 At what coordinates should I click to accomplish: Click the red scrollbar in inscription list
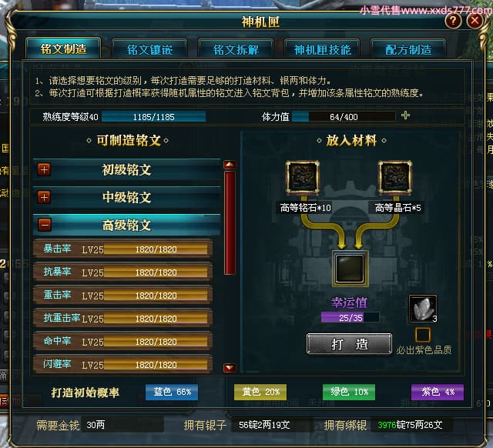[230, 222]
